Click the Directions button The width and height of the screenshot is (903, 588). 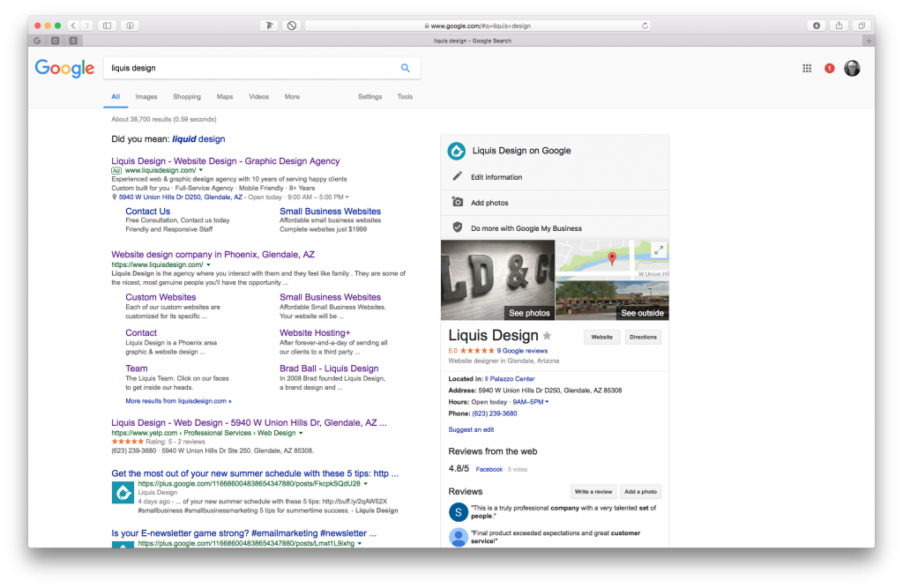pos(643,337)
